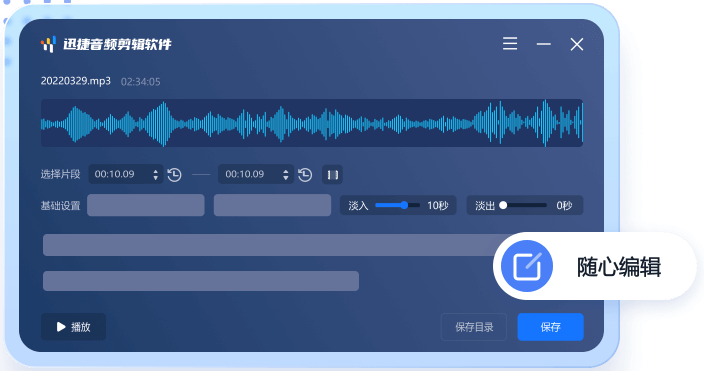This screenshot has width=704, height=371.
Task: Click the 淡出 fade-out slider handle
Action: (x=503, y=205)
